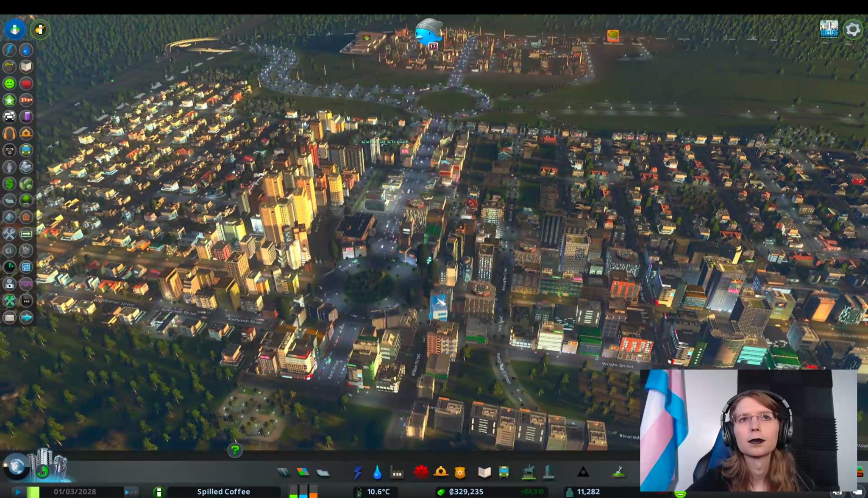The width and height of the screenshot is (868, 498).
Task: Show the Parks and Leisure info view
Action: pyautogui.click(x=26, y=200)
